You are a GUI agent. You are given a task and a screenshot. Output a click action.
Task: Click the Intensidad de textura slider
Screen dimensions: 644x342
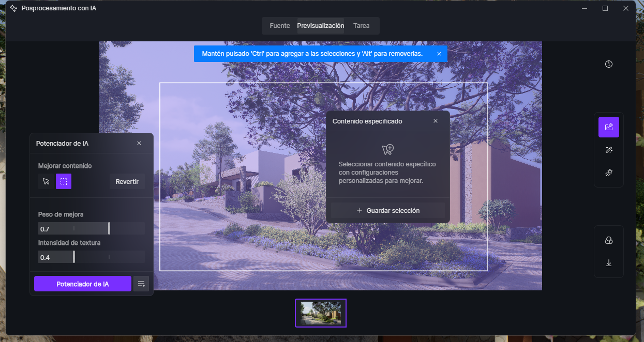coord(92,257)
